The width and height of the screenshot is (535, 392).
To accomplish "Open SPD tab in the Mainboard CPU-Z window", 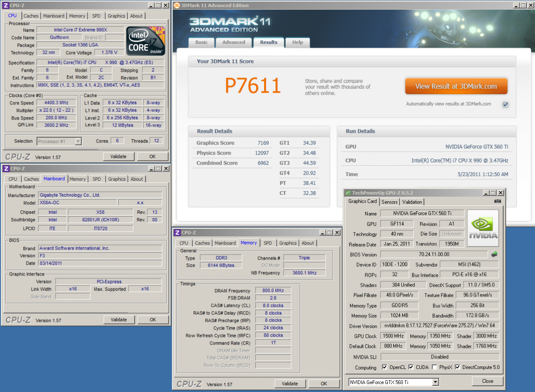I will click(x=97, y=179).
